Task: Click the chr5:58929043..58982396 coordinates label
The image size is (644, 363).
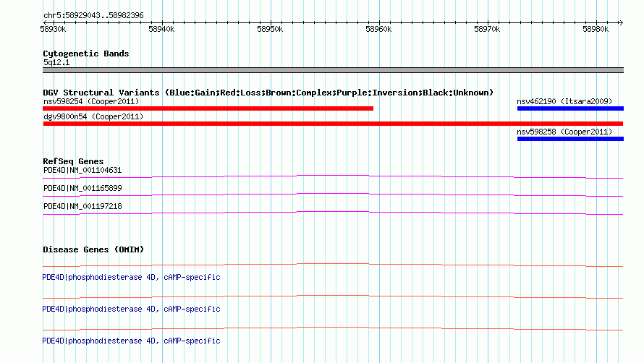Action: [93, 15]
